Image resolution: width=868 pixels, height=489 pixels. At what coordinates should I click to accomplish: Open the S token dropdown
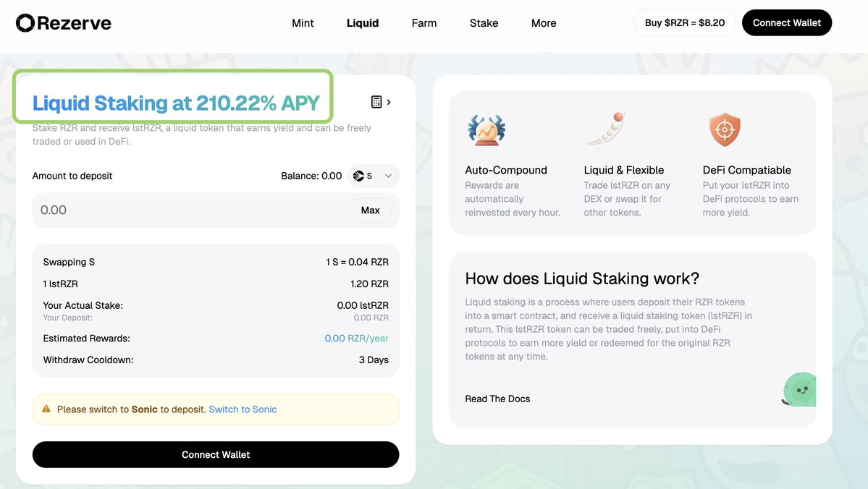(373, 176)
